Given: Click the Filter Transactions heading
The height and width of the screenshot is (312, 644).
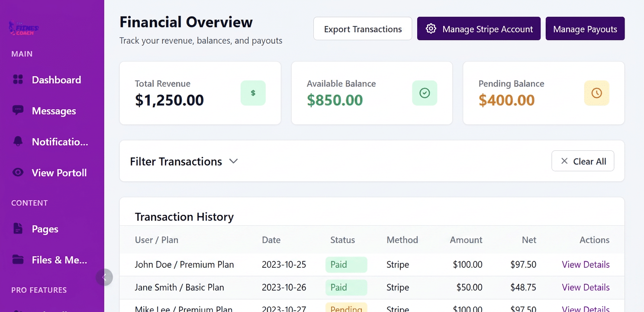Looking at the screenshot, I should click(x=176, y=161).
